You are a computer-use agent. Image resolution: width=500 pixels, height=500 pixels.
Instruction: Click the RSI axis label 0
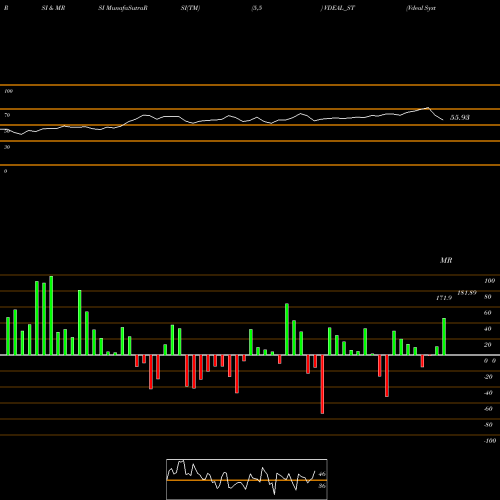point(5,171)
